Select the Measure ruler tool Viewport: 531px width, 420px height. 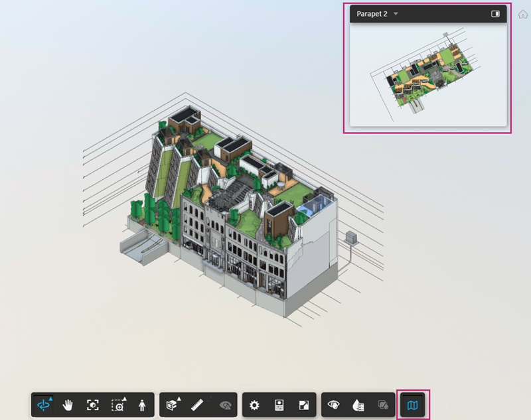197,405
